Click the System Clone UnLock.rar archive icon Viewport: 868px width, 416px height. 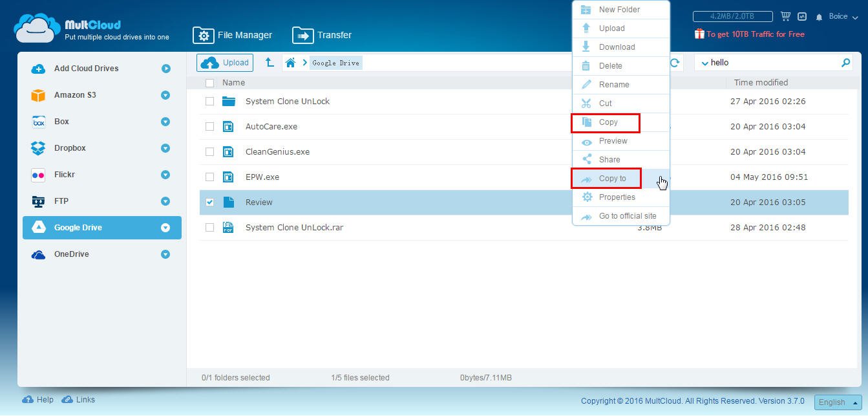coord(228,228)
